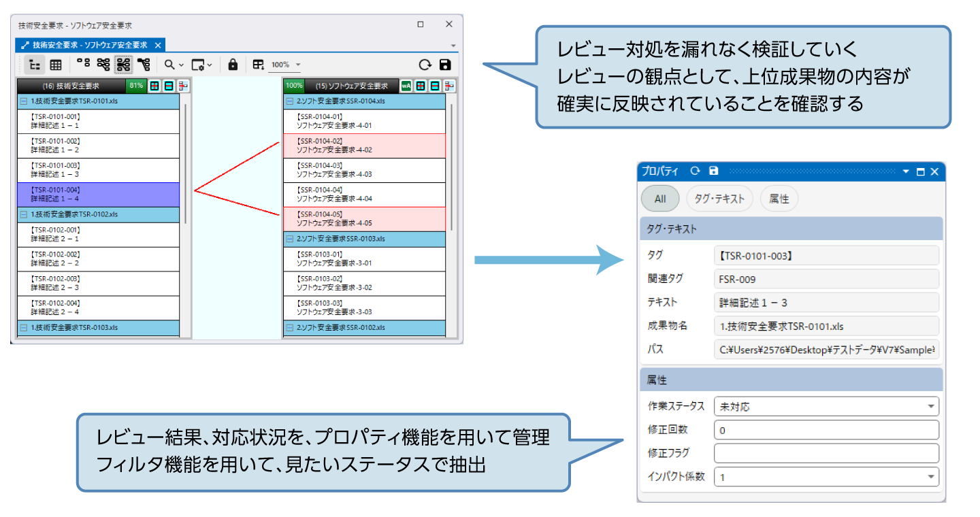Select the 技術安全要求 - ソフトウェア安全要求 tab
The height and width of the screenshot is (517, 980).
coord(88,45)
